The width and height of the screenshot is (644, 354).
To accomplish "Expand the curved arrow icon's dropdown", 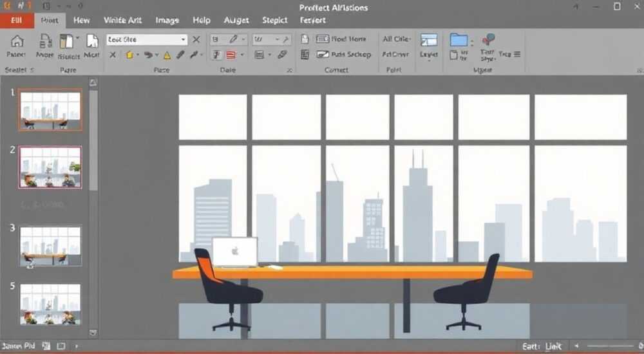I will click(156, 55).
